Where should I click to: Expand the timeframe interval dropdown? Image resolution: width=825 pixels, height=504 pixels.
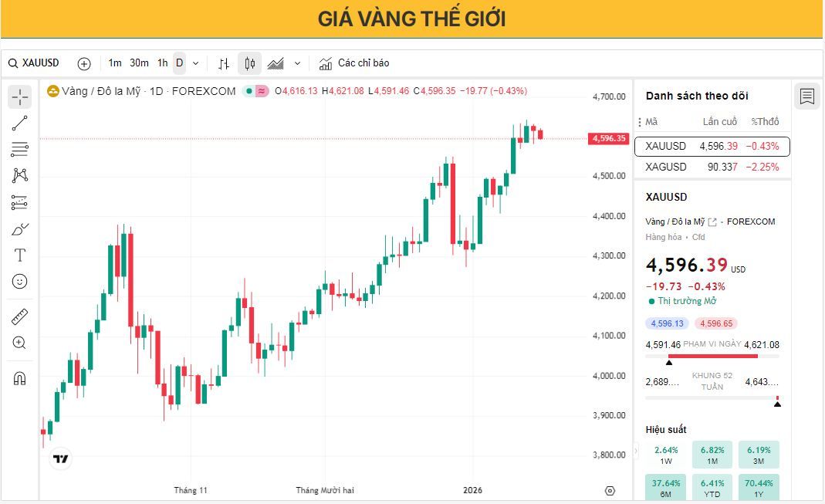195,63
